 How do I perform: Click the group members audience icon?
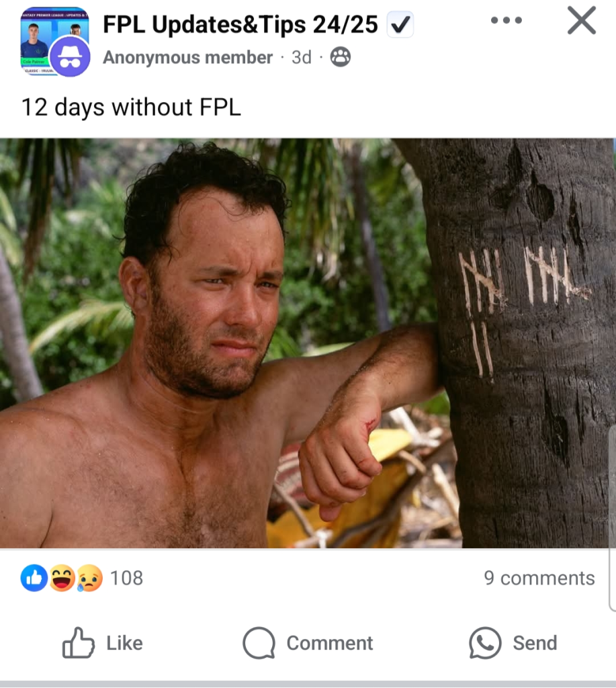pyautogui.click(x=340, y=57)
